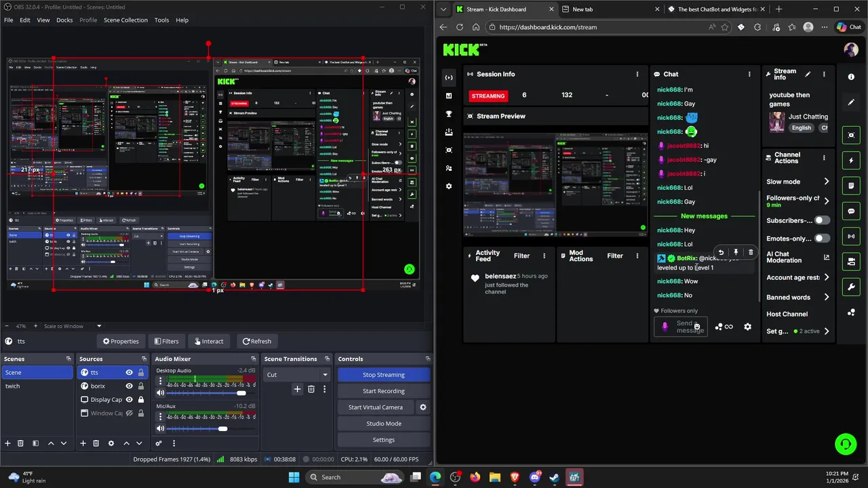
Task: Click the Send a message chat input
Action: (x=682, y=327)
